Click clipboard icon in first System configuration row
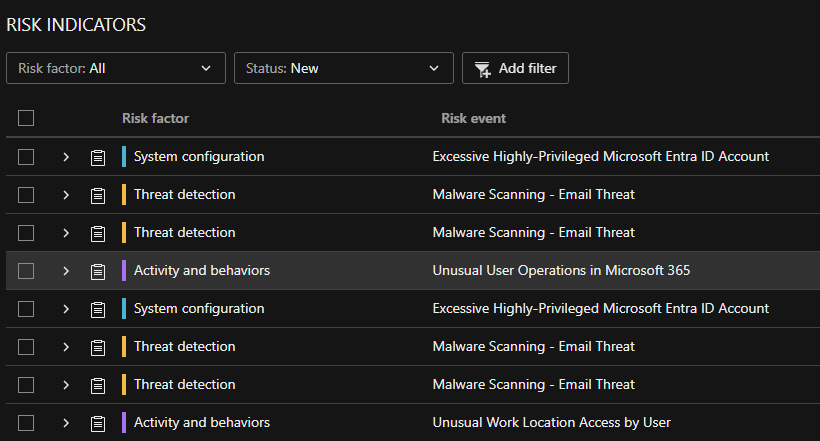Viewport: 820px width, 441px height. coord(98,157)
